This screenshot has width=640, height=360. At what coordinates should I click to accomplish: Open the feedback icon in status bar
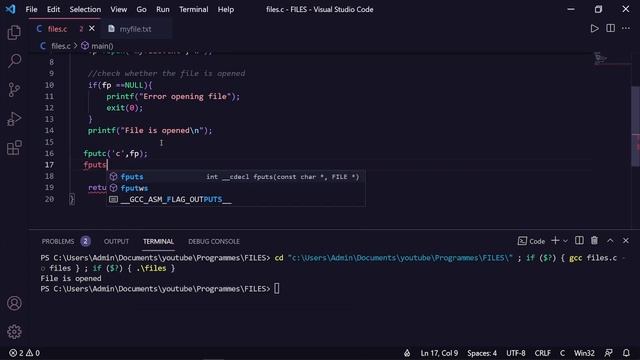pyautogui.click(x=609, y=353)
